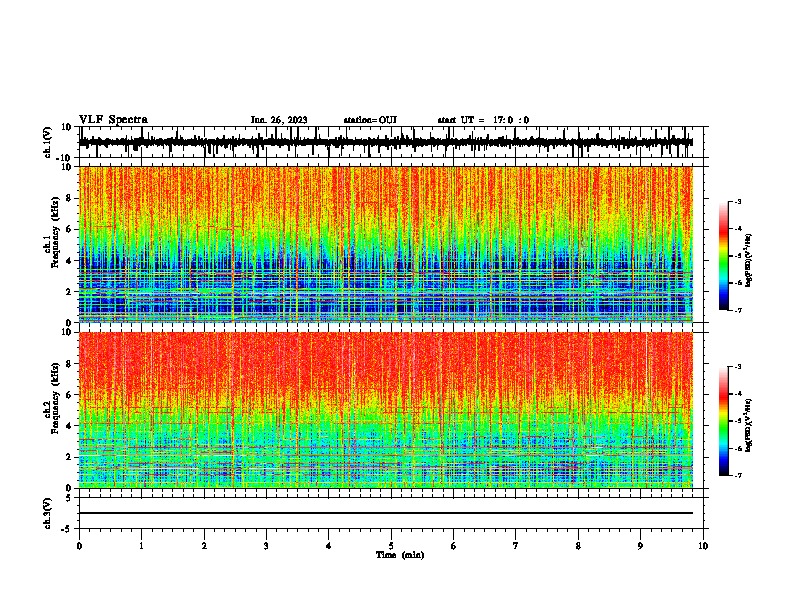Click the ch.2 color scale bar
The height and width of the screenshot is (612, 792).
coord(723,421)
